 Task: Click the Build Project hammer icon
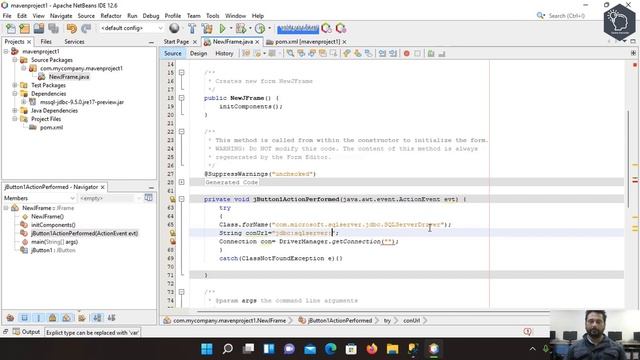pos(192,28)
